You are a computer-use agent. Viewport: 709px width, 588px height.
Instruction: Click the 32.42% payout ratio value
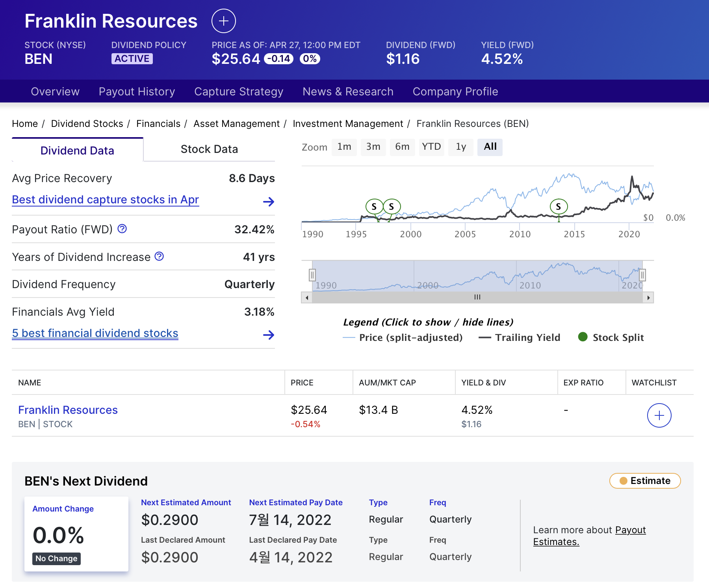click(x=254, y=229)
